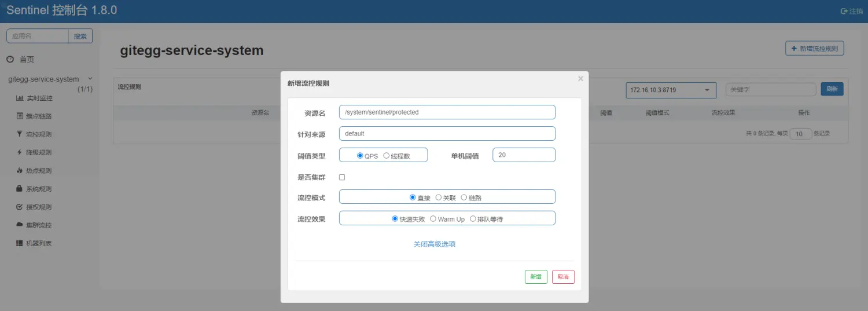Image resolution: width=868 pixels, height=311 pixels.
Task: Go to 实时监控 in sidebar
Action: (x=39, y=98)
